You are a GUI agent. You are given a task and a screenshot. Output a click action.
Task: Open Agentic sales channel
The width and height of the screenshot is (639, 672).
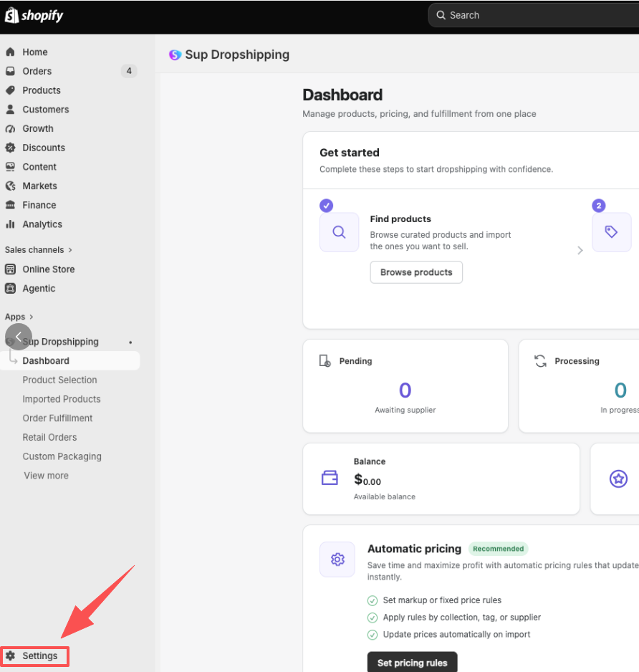pos(39,289)
